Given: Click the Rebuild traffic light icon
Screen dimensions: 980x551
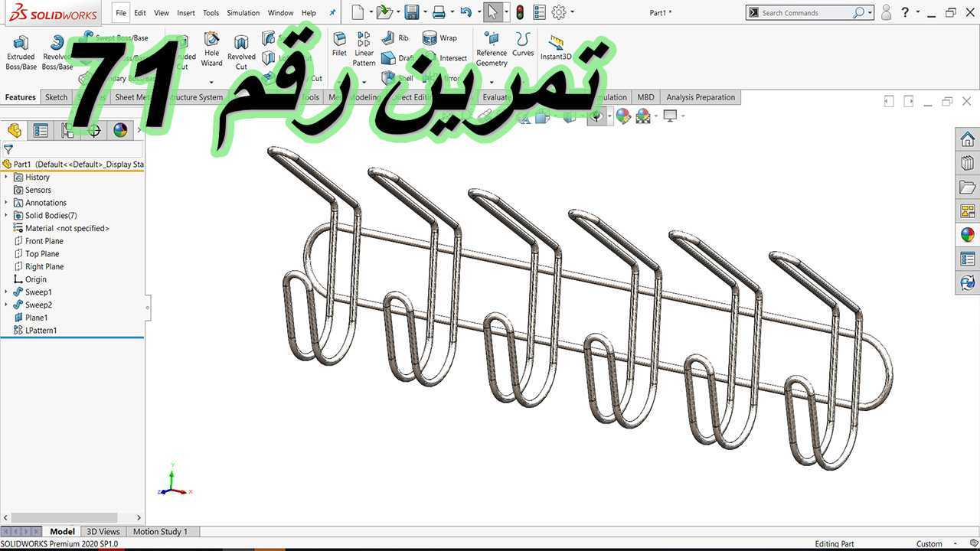Looking at the screenshot, I should [520, 12].
